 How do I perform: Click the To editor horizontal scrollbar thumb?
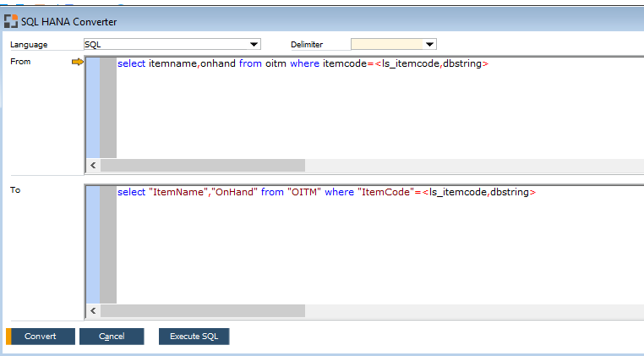coord(201,311)
